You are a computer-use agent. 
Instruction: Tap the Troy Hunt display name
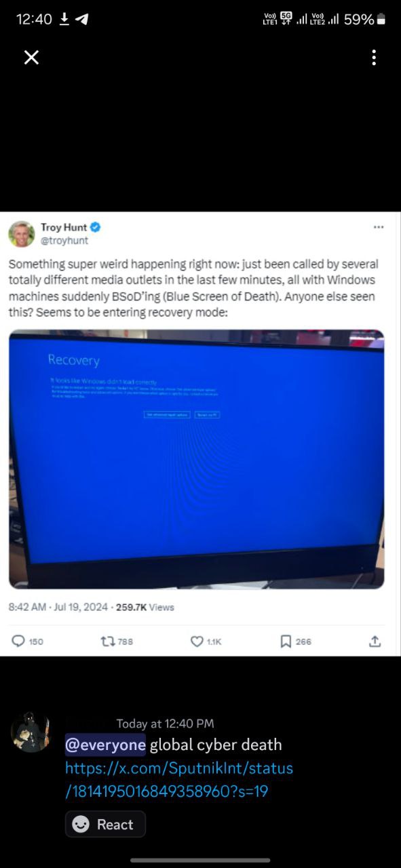(x=64, y=227)
